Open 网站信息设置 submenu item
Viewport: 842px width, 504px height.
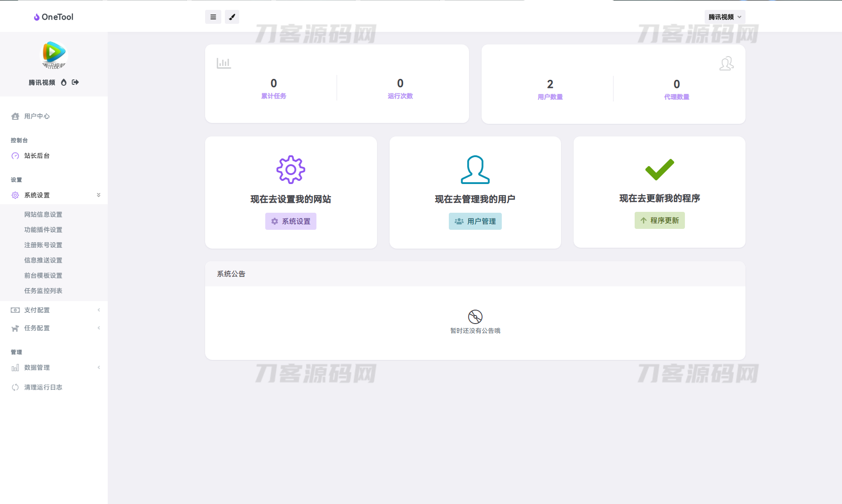[x=43, y=215]
